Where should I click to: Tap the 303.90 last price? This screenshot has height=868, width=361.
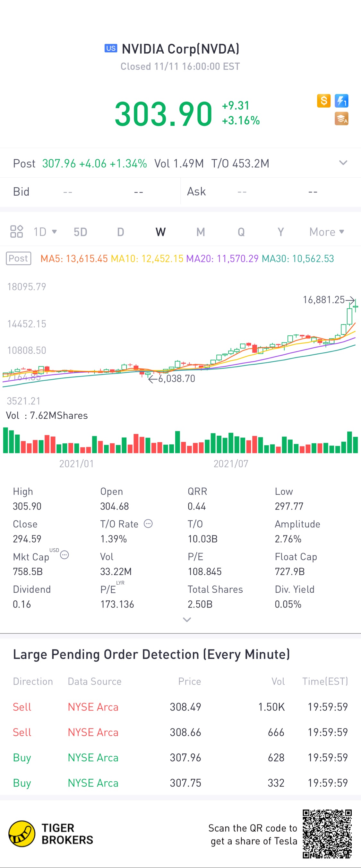click(x=164, y=114)
